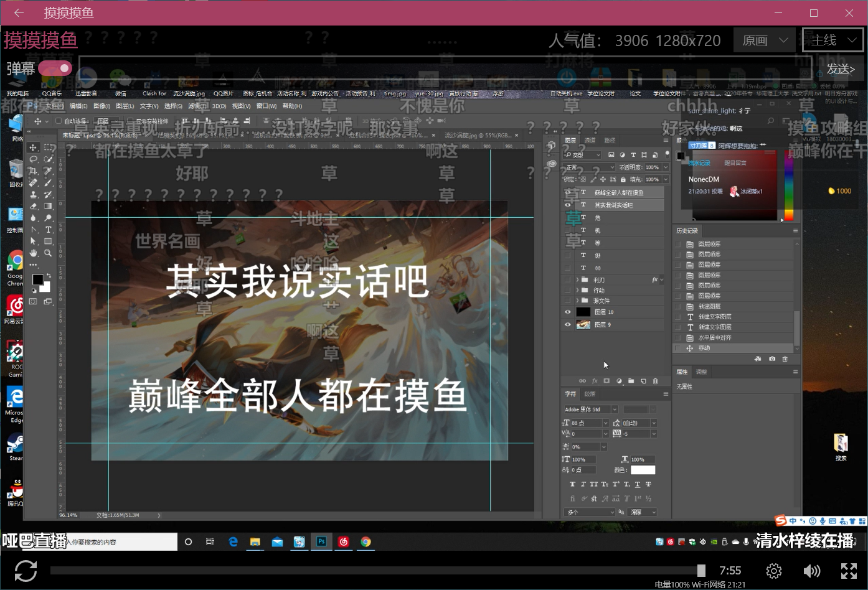Show the 源文件 group layer visibility box

pyautogui.click(x=567, y=301)
